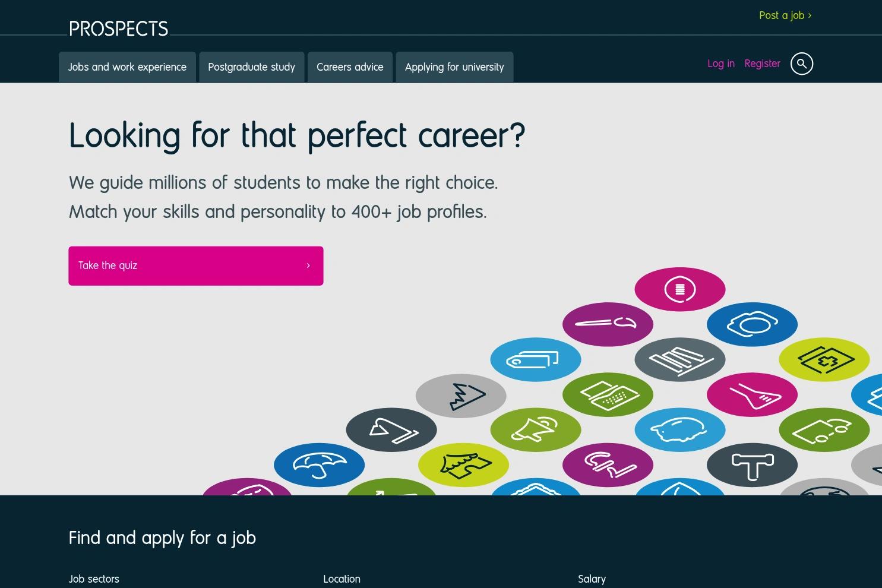This screenshot has width=882, height=588.
Task: Click the blue price tags icon
Action: click(536, 359)
